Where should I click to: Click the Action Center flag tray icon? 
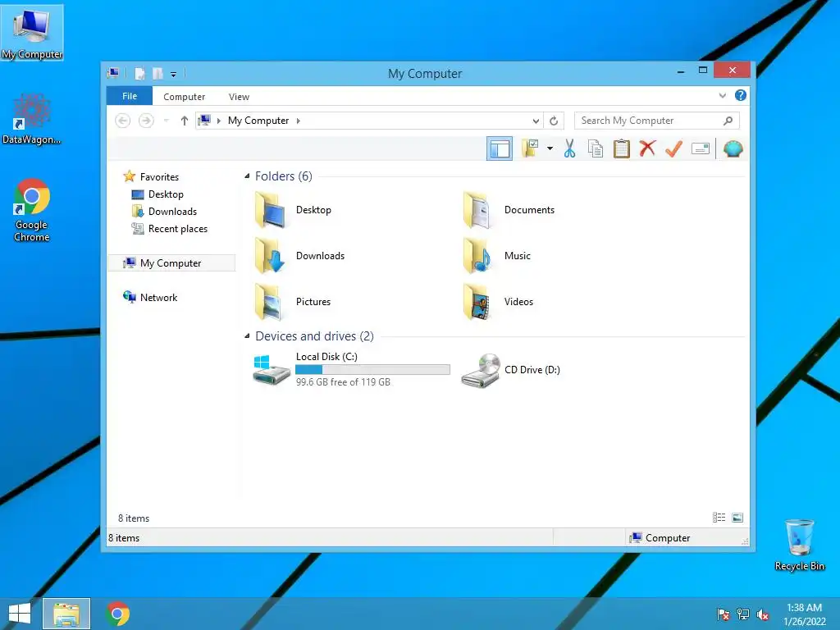(x=724, y=614)
